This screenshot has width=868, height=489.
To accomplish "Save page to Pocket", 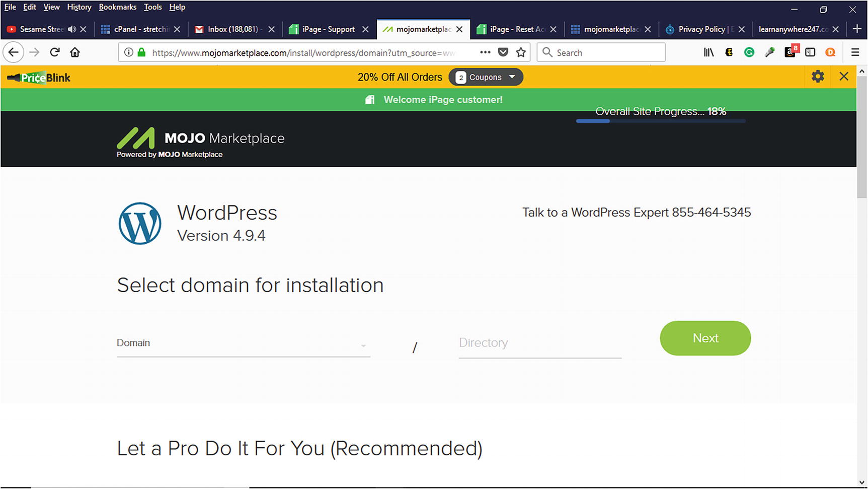I will [x=503, y=52].
